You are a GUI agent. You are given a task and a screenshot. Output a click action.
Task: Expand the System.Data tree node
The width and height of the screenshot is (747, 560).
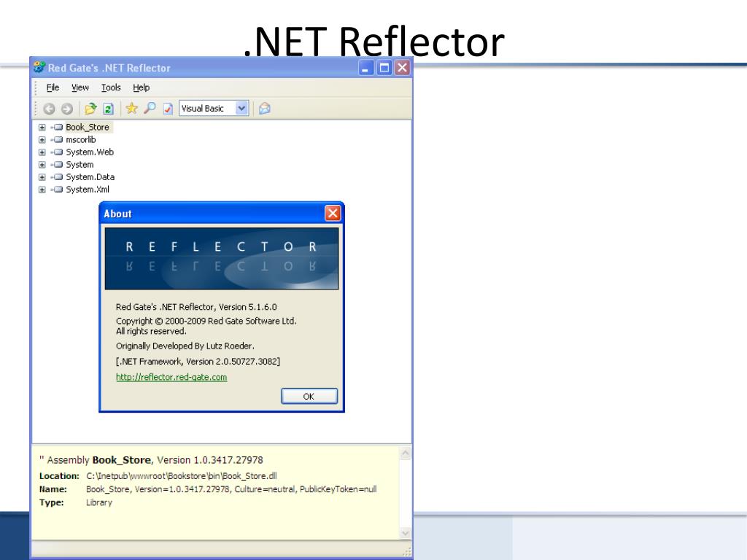pos(42,176)
